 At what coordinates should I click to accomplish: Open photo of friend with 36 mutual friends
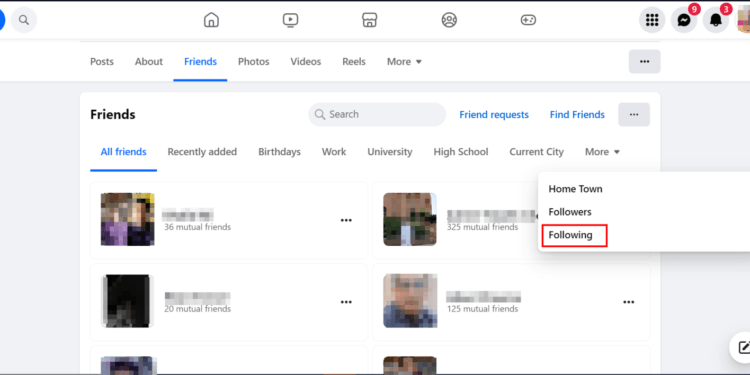[128, 220]
